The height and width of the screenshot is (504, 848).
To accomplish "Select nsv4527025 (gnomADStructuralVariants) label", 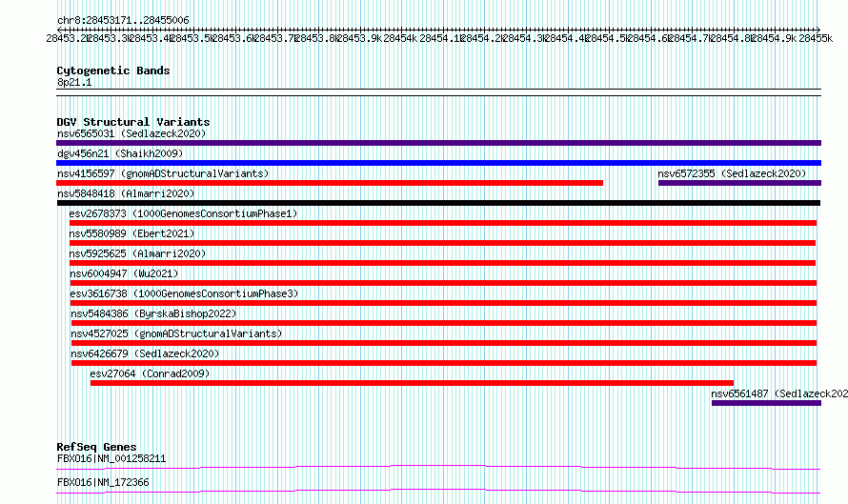I will click(x=176, y=333).
